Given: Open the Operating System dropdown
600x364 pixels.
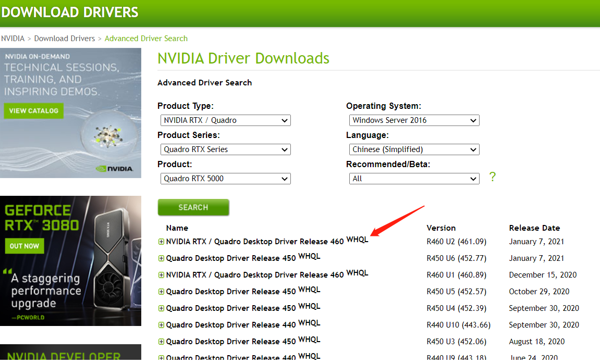Looking at the screenshot, I should click(414, 120).
